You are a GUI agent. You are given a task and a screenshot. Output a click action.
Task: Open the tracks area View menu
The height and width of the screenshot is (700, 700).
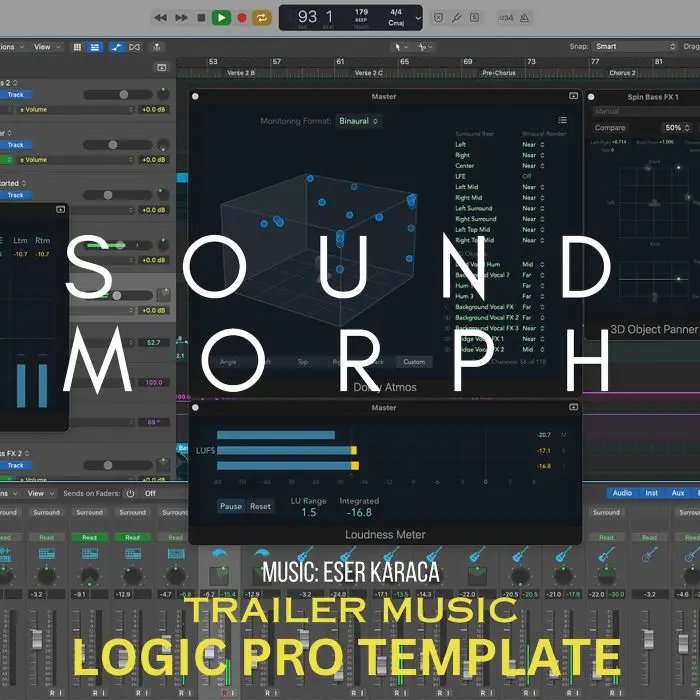[x=46, y=47]
